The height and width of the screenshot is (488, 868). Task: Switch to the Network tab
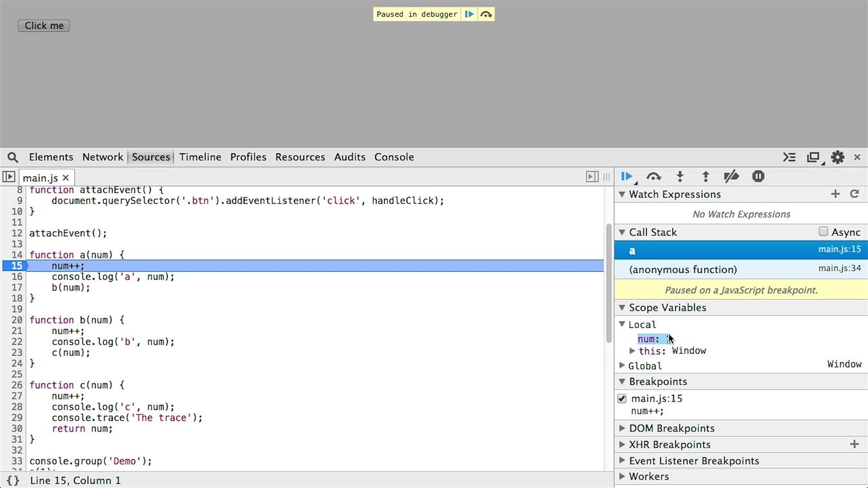(x=103, y=157)
